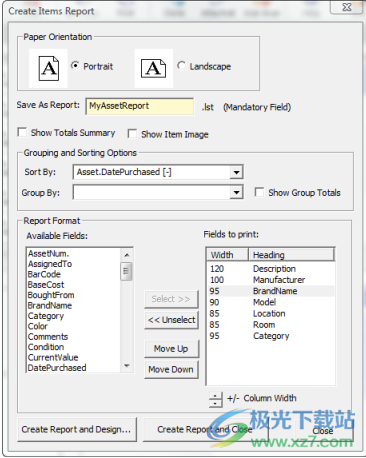Click the << Unselect button
366x458 pixels.
171,320
